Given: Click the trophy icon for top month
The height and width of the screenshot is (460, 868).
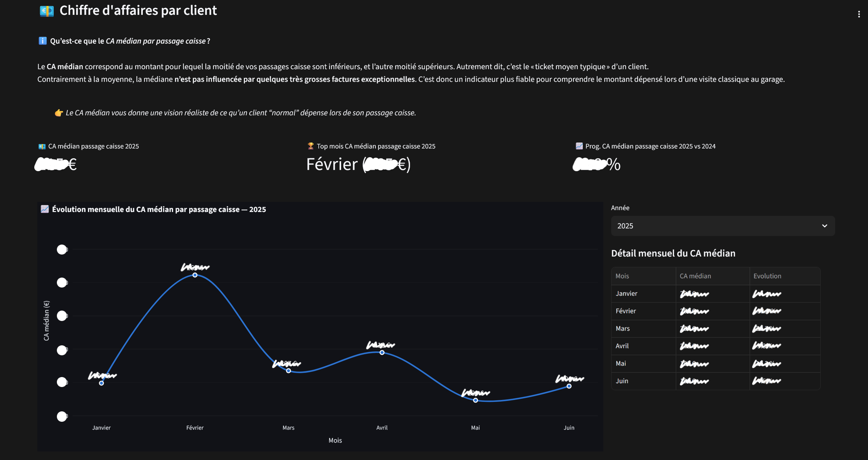Looking at the screenshot, I should point(310,146).
